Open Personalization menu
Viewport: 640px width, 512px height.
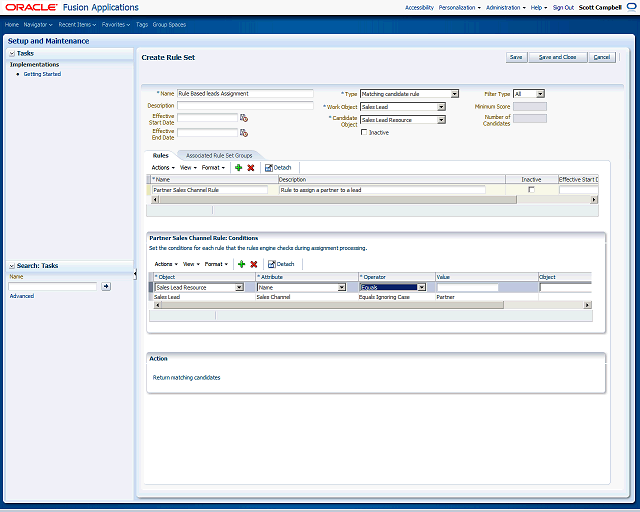pos(460,8)
